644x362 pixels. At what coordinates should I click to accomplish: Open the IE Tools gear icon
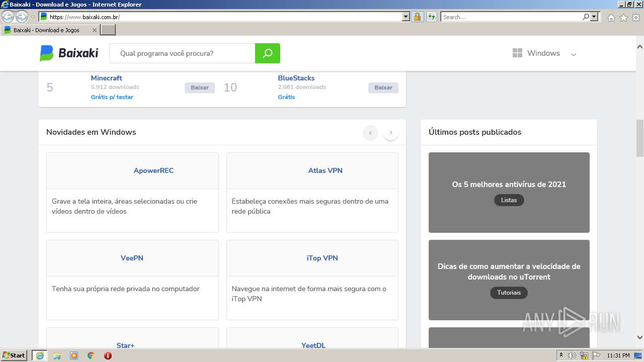(x=636, y=18)
